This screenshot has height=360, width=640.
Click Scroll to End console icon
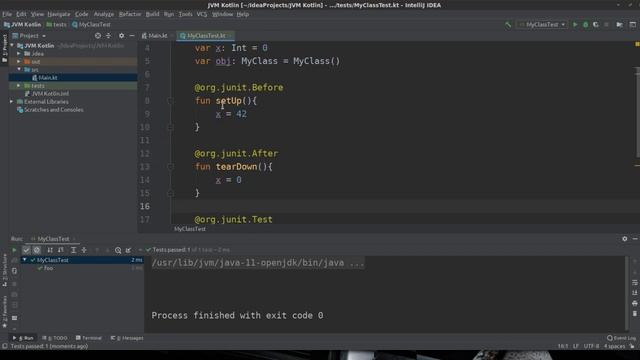coord(635,293)
